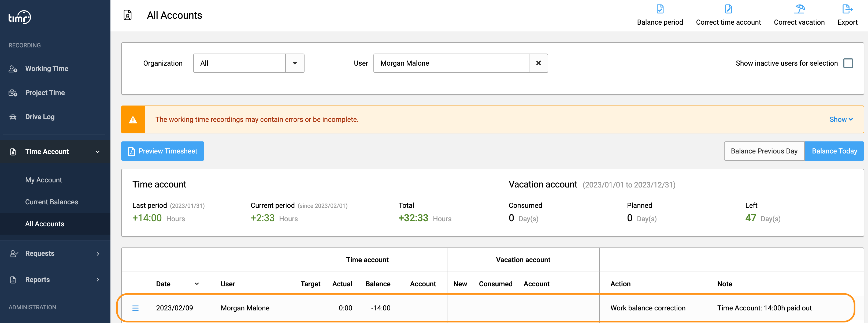Click the Correct vacation label
Screen dimensions: 868x323
click(x=799, y=22)
